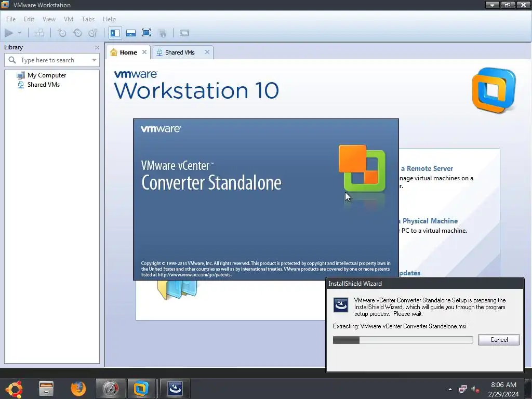Enter full screen mode via toolbar icon

pyautogui.click(x=146, y=33)
